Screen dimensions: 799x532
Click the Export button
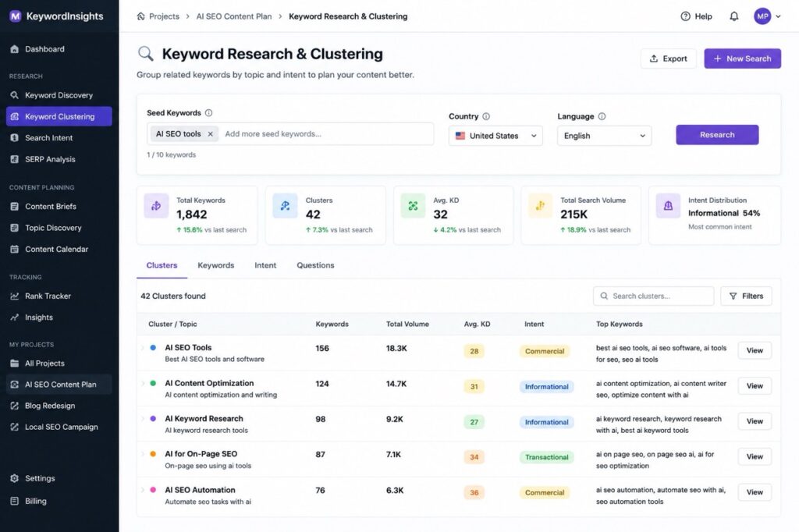click(x=668, y=59)
